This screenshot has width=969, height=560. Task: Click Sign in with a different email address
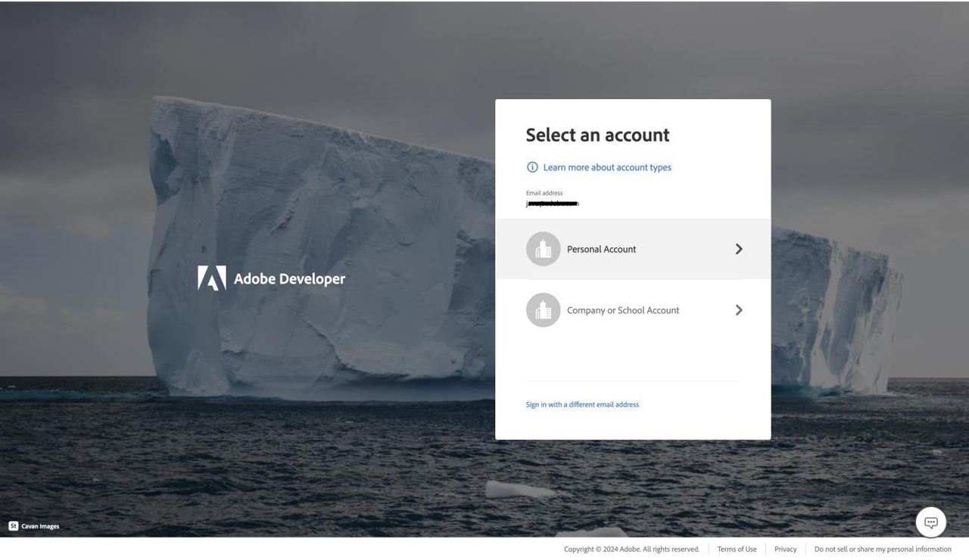pos(582,405)
